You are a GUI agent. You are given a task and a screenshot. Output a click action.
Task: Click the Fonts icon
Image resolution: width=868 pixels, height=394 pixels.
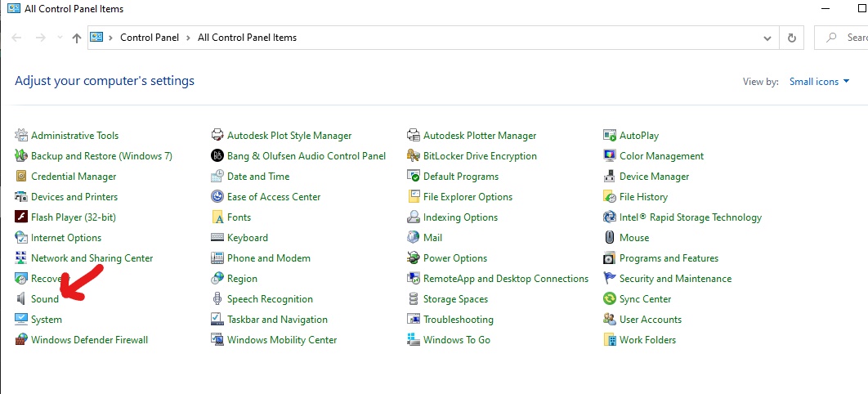(x=217, y=217)
